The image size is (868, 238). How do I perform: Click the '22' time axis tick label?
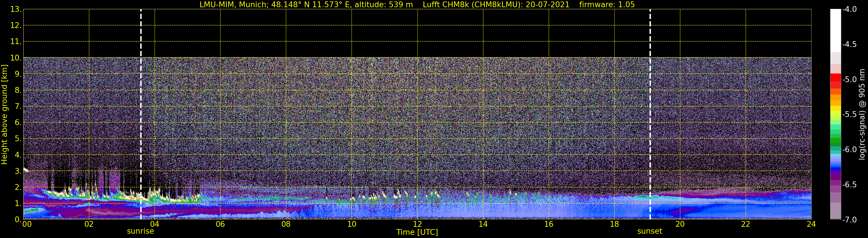(x=746, y=224)
